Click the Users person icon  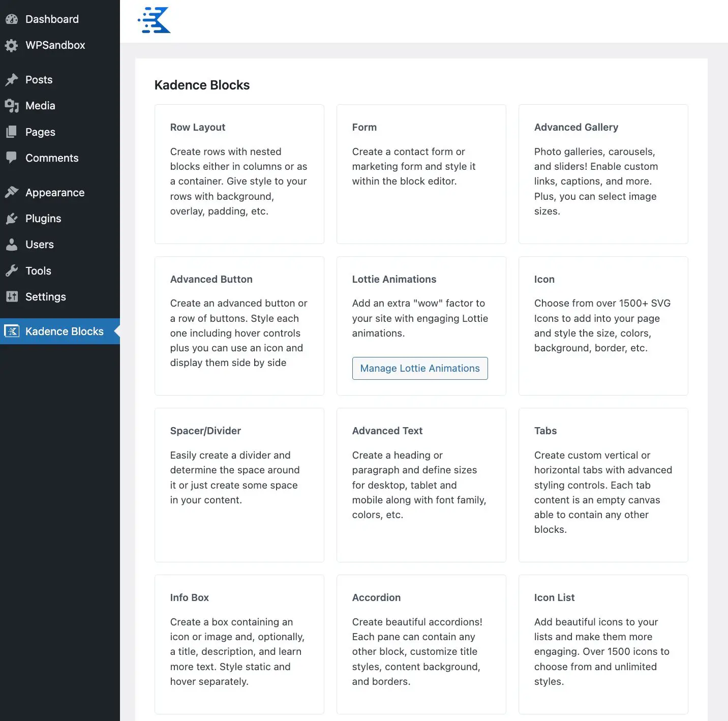coord(12,245)
